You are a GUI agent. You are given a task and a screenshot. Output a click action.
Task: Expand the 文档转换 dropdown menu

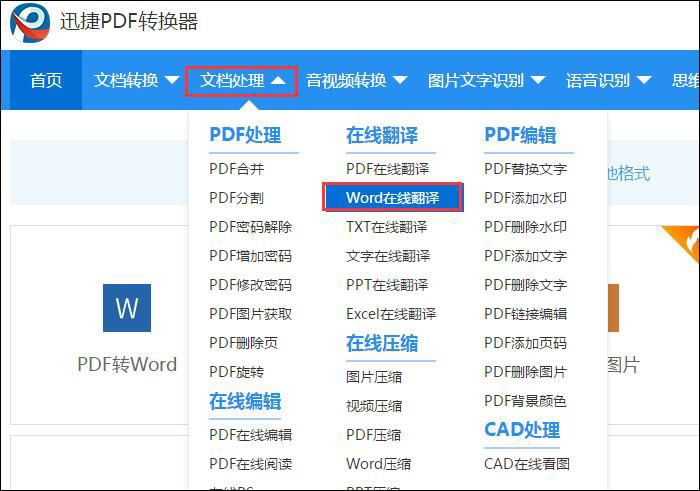coord(136,80)
